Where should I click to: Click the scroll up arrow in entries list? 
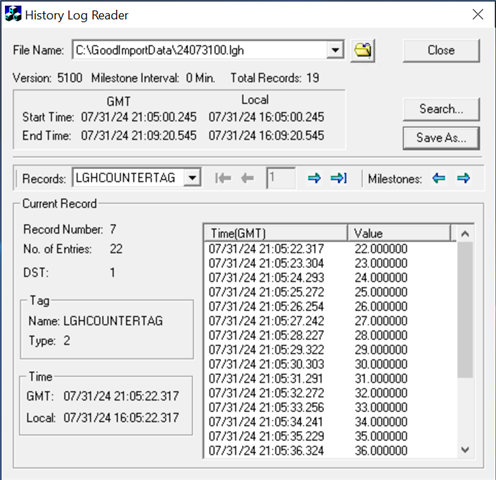click(x=465, y=234)
